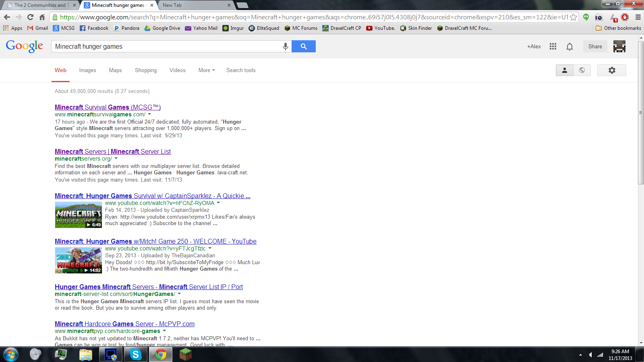Open the Minecraft grass block taskbar icon
This screenshot has width=644, height=362.
[x=185, y=354]
